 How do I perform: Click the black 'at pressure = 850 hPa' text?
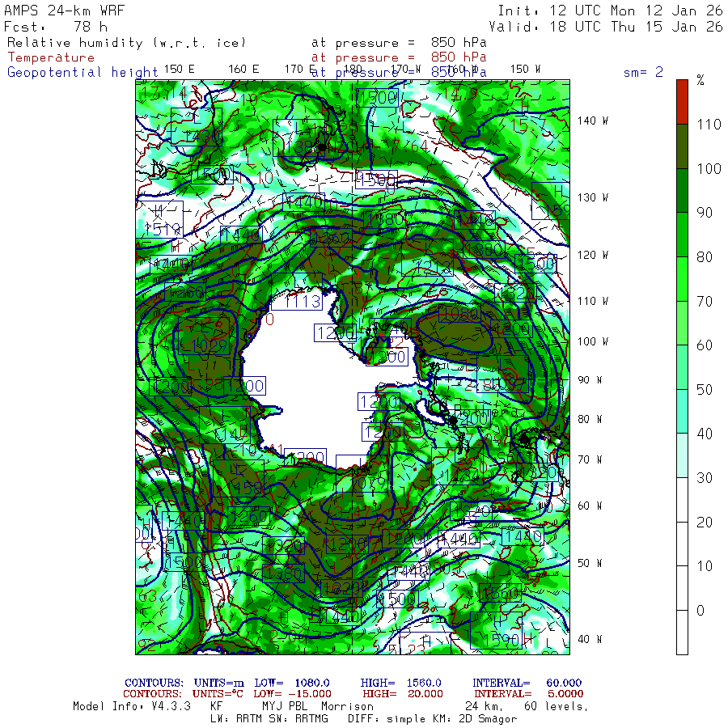(x=399, y=43)
